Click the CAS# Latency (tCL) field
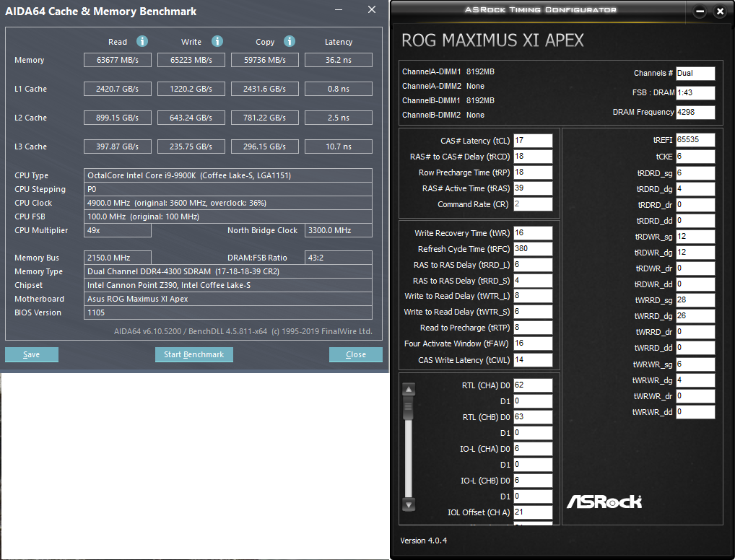 click(x=533, y=141)
